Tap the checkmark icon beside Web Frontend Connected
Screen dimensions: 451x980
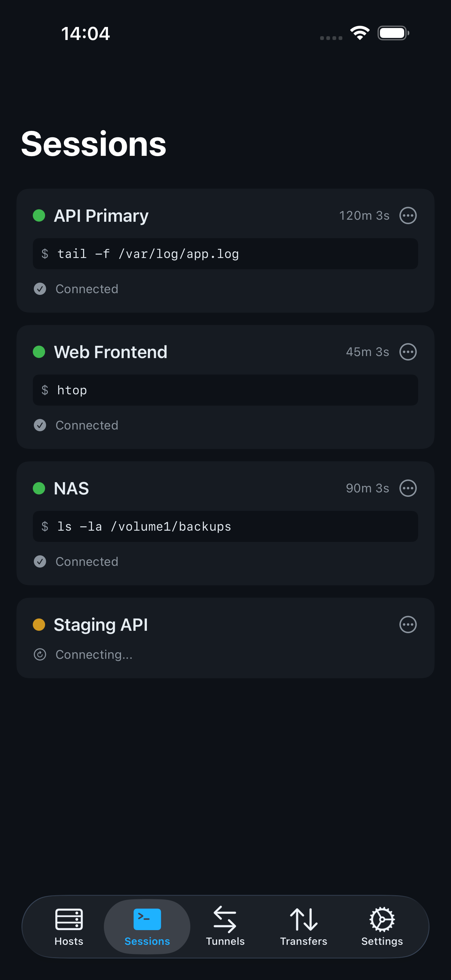pos(40,425)
